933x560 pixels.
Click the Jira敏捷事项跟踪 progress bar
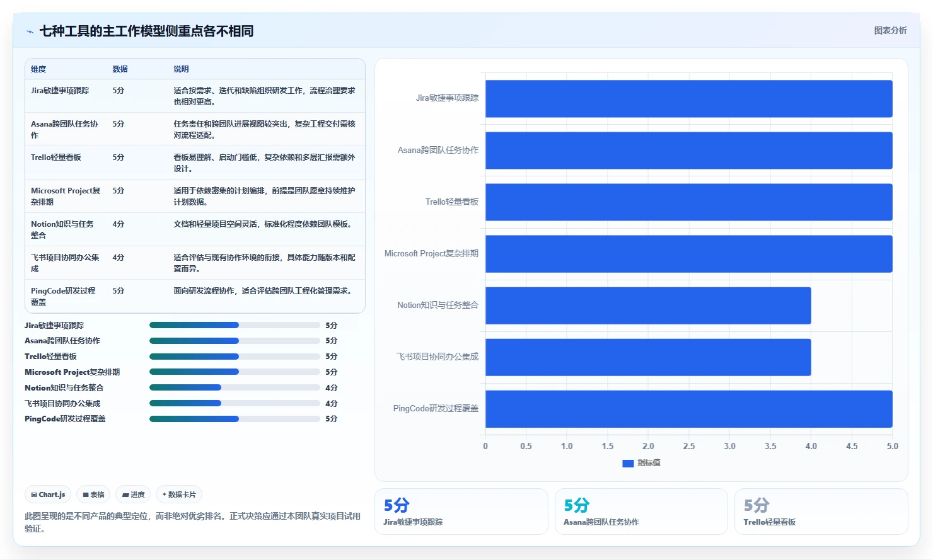[235, 325]
